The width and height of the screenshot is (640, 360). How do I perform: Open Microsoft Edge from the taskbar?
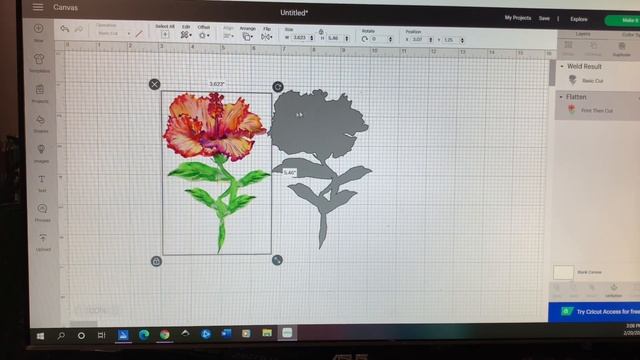[144, 335]
